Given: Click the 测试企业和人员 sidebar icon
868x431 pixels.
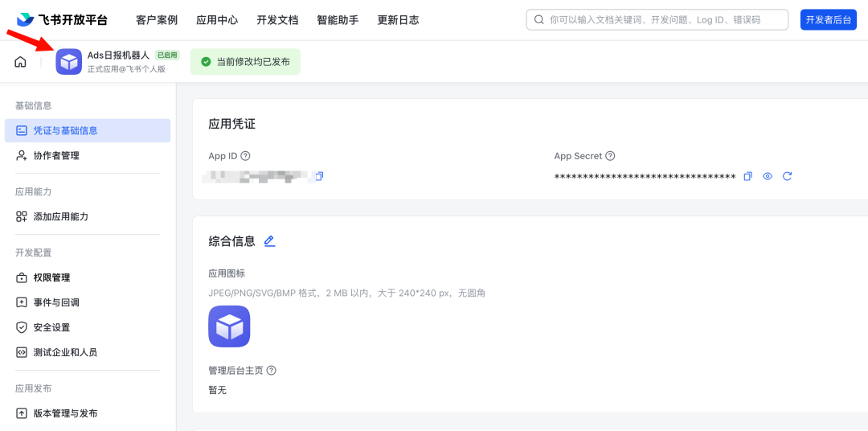Looking at the screenshot, I should (22, 352).
